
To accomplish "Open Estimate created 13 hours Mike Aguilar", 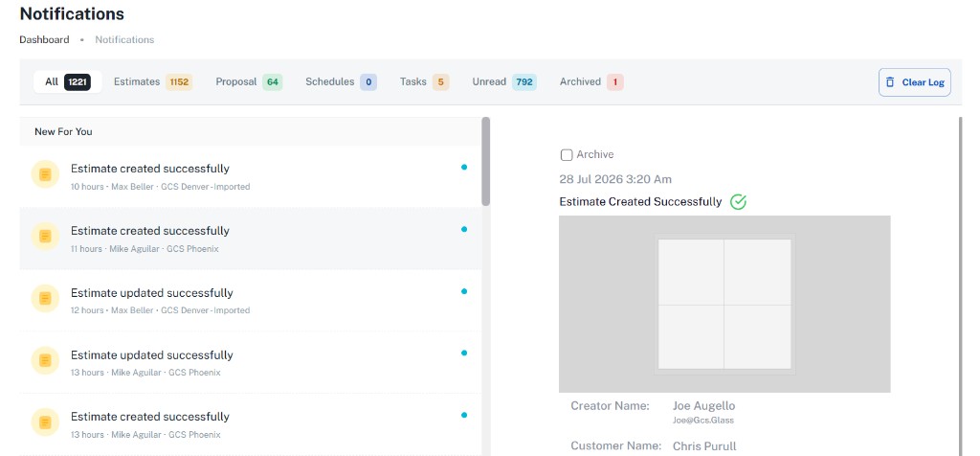I will [x=251, y=424].
